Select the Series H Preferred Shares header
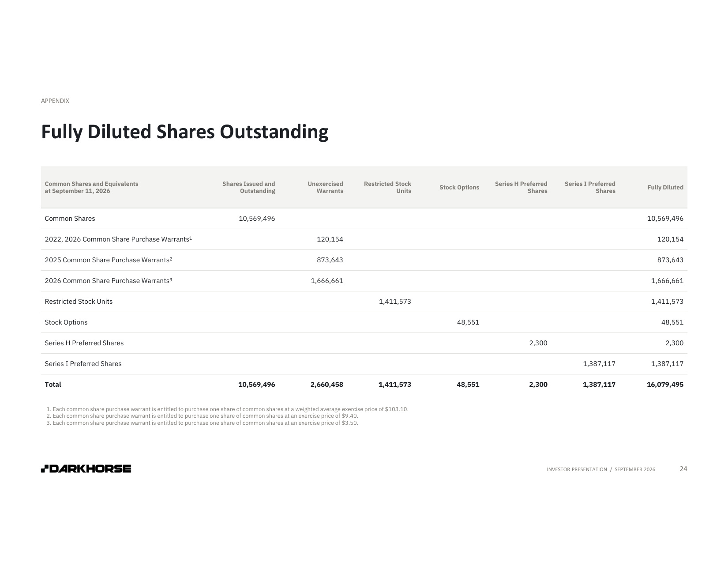 click(521, 187)
